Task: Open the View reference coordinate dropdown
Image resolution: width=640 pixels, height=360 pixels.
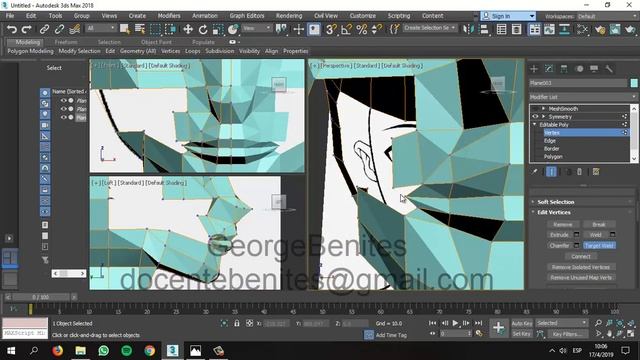Action: click(257, 28)
